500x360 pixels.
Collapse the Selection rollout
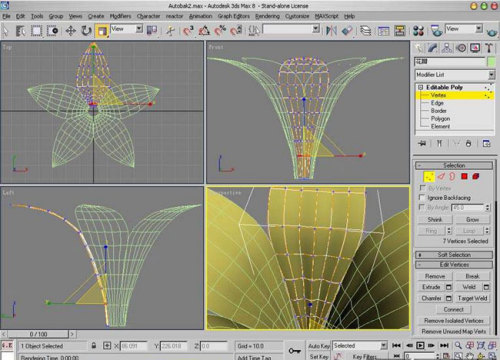[454, 165]
